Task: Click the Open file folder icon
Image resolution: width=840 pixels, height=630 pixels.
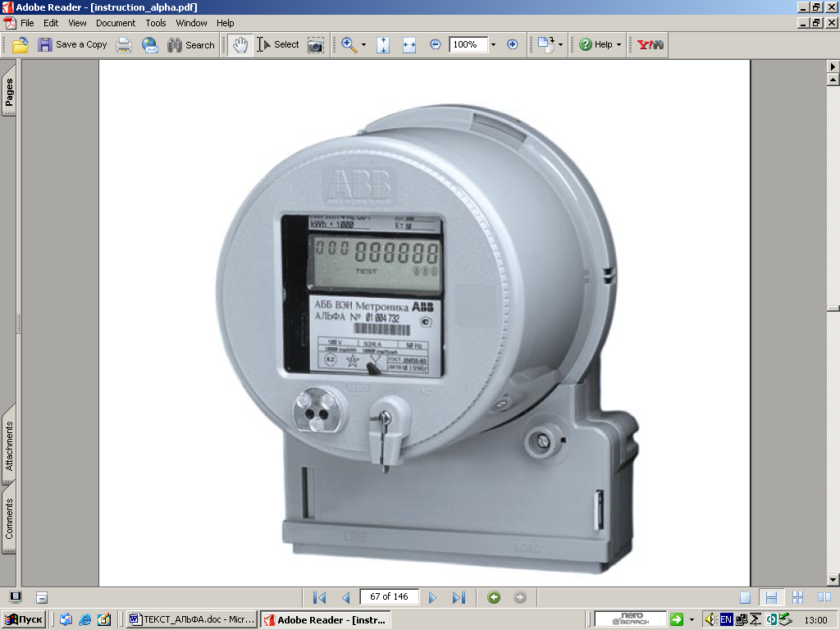Action: click(x=21, y=45)
